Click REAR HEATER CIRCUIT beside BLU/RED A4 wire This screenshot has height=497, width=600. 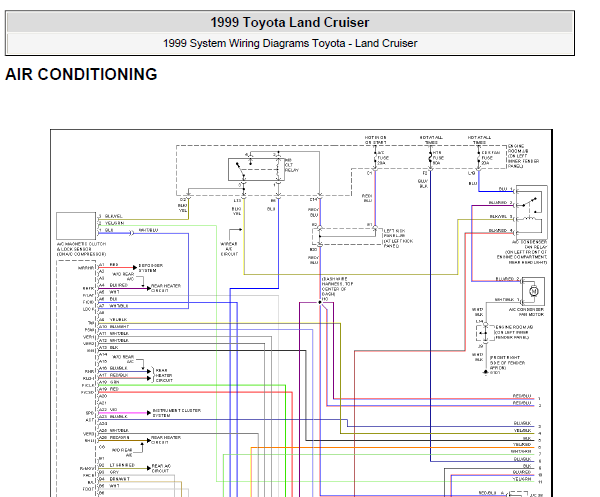(x=166, y=288)
